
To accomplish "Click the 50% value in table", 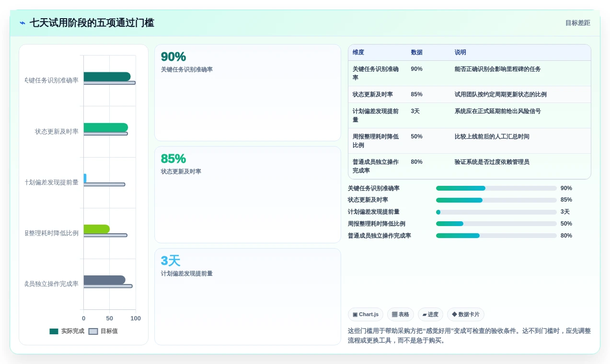I will point(416,136).
